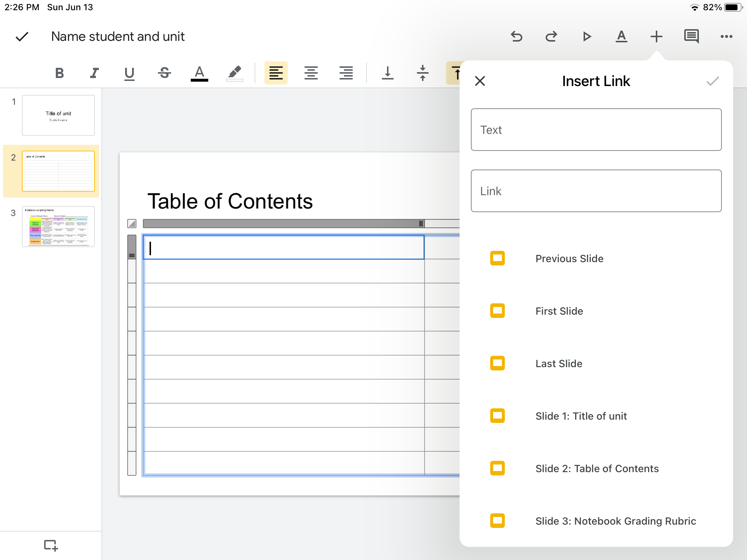
Task: Start the slideshow with the play icon
Action: 587,36
